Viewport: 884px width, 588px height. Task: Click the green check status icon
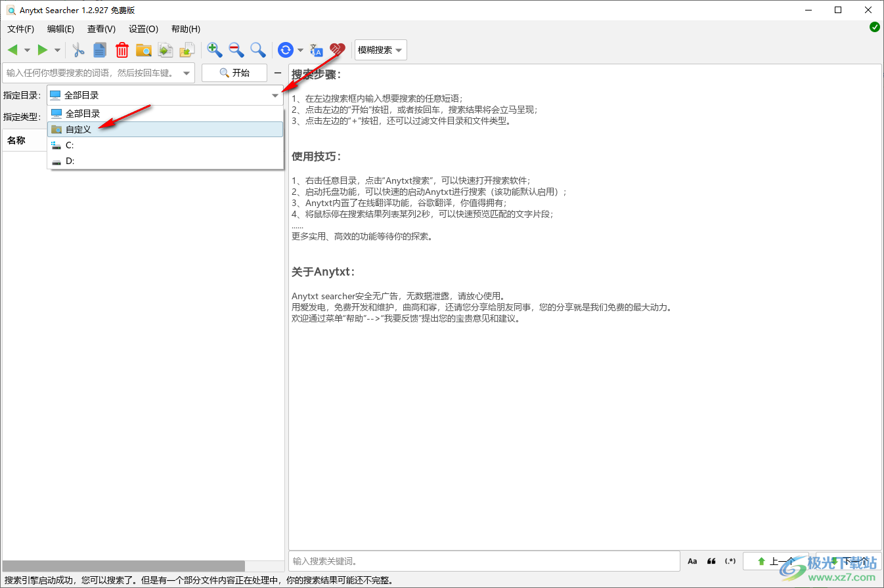click(874, 27)
